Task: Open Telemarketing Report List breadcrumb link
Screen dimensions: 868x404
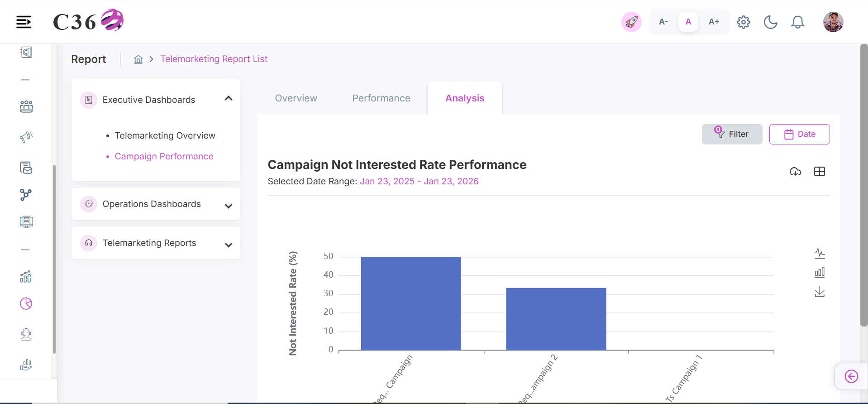Action: [x=214, y=59]
